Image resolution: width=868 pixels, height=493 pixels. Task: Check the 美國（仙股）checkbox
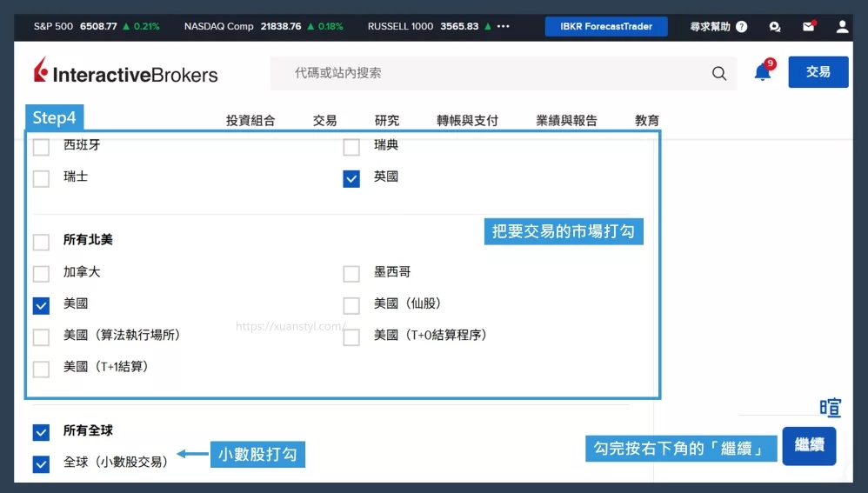[x=351, y=305]
